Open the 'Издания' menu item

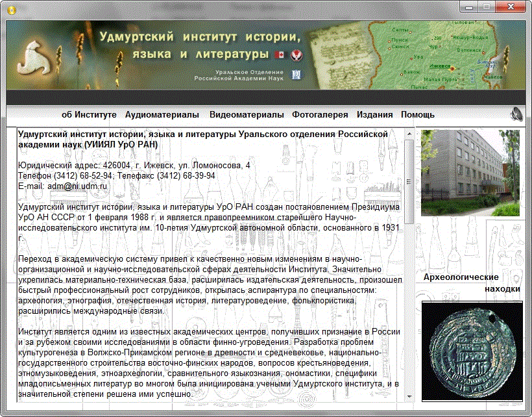[374, 115]
